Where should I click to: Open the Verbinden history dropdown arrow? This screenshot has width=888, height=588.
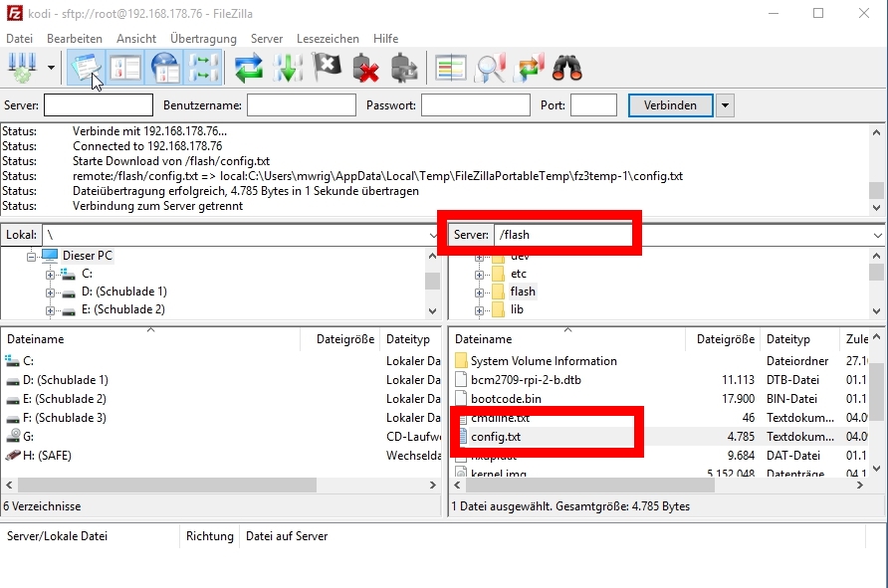[726, 105]
